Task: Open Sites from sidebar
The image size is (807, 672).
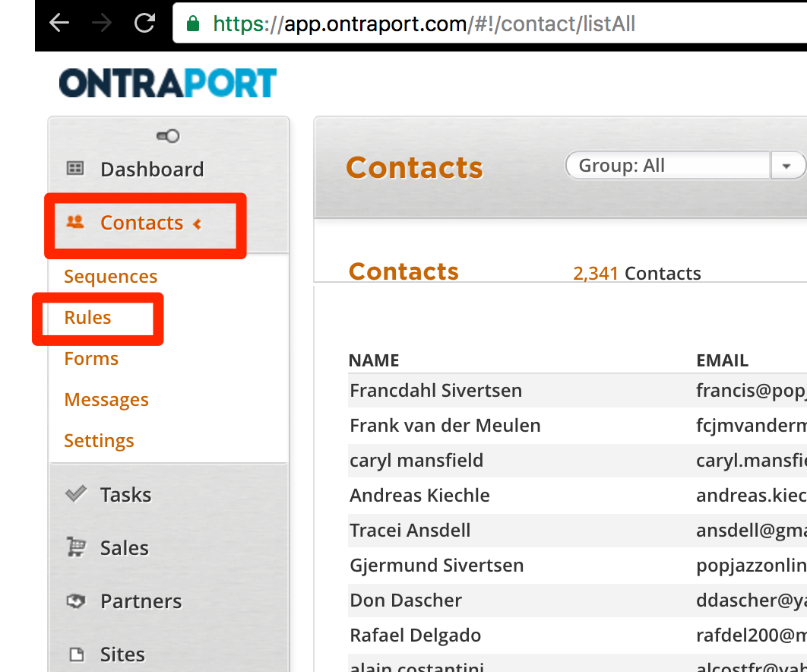Action: pos(123,655)
